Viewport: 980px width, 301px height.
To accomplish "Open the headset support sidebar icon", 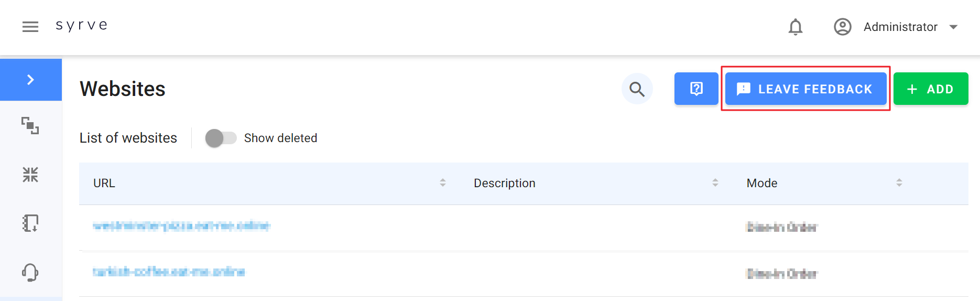I will pyautogui.click(x=30, y=272).
